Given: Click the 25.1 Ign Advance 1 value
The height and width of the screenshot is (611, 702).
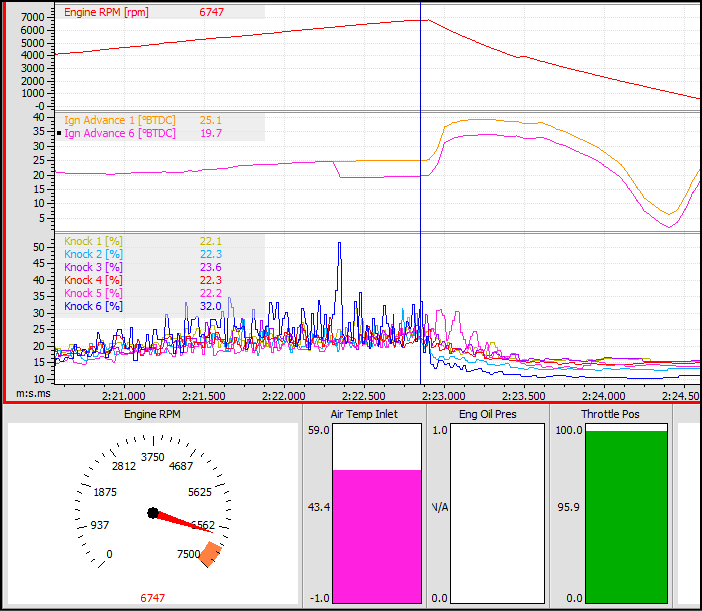Looking at the screenshot, I should click(x=210, y=120).
